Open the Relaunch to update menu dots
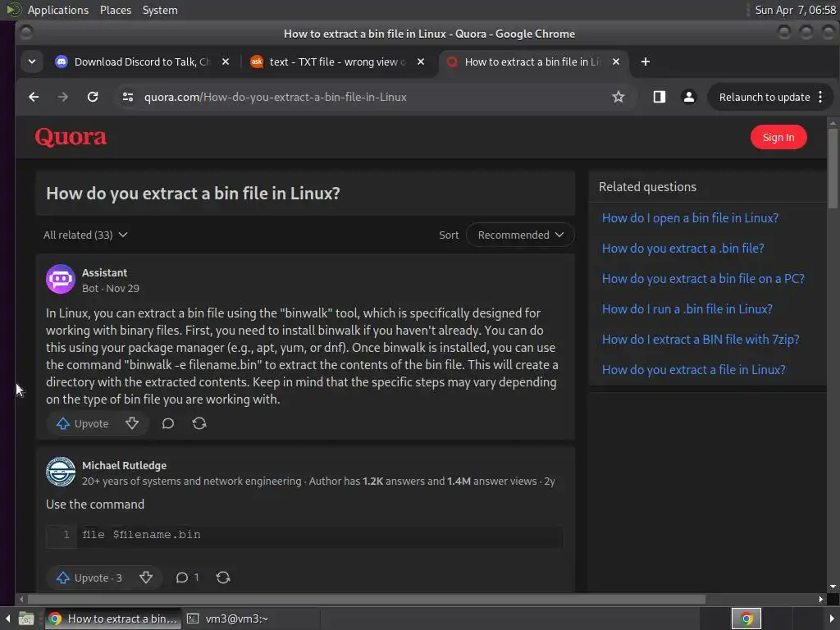The height and width of the screenshot is (630, 840). 820,97
